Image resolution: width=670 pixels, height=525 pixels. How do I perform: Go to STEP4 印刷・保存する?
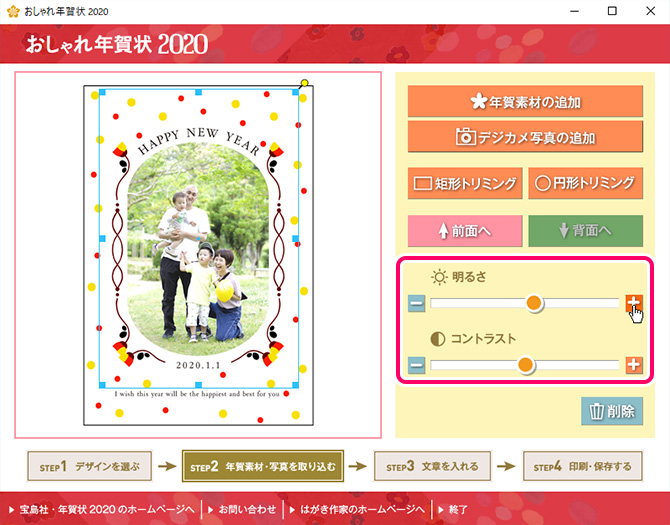pyautogui.click(x=582, y=466)
